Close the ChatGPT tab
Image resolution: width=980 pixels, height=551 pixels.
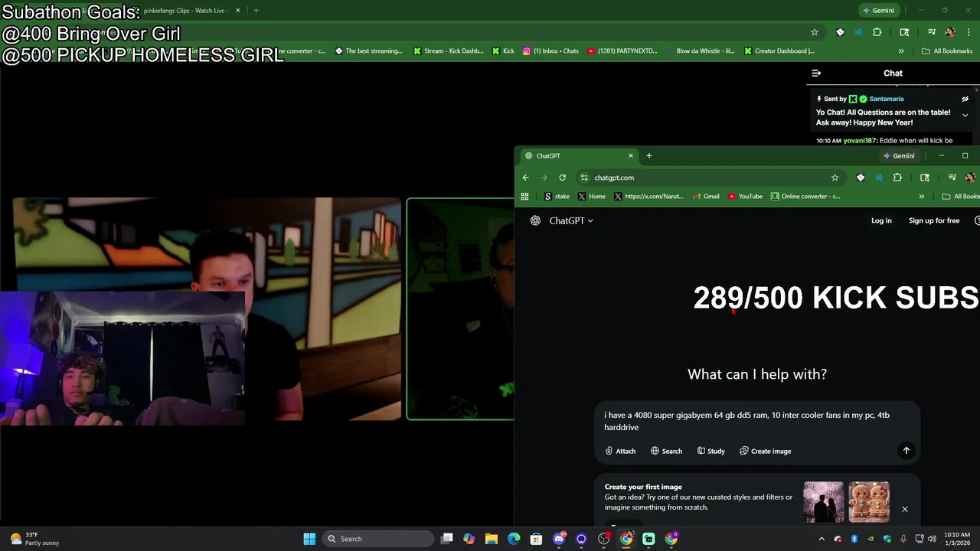631,155
